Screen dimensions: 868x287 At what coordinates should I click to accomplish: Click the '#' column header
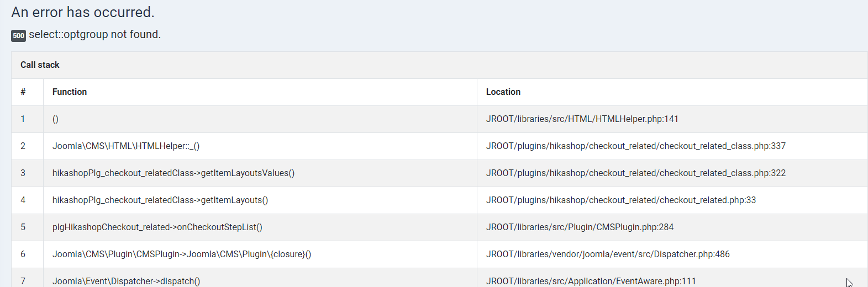tap(23, 92)
